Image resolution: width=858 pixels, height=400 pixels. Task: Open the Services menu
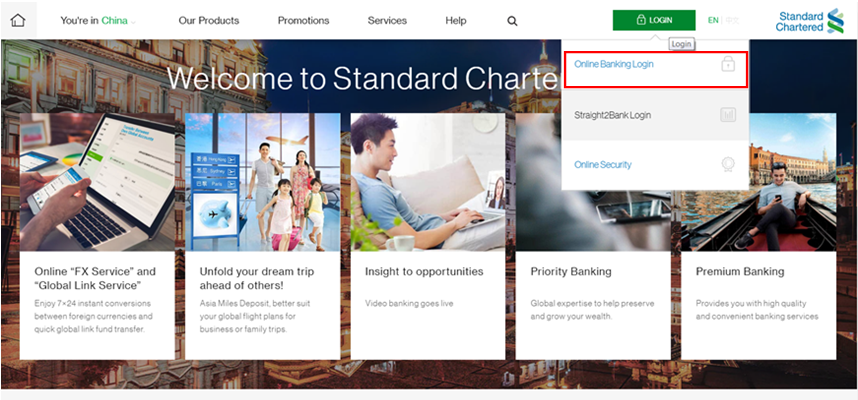[x=387, y=21]
